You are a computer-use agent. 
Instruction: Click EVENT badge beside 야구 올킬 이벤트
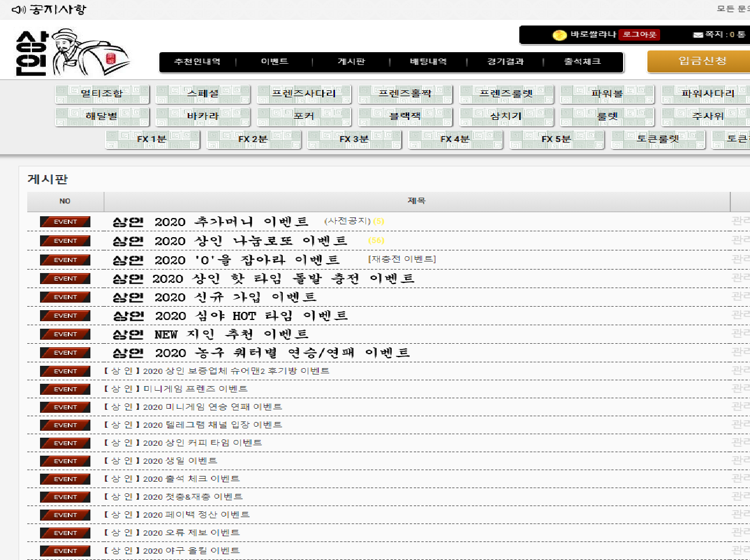pos(65,551)
